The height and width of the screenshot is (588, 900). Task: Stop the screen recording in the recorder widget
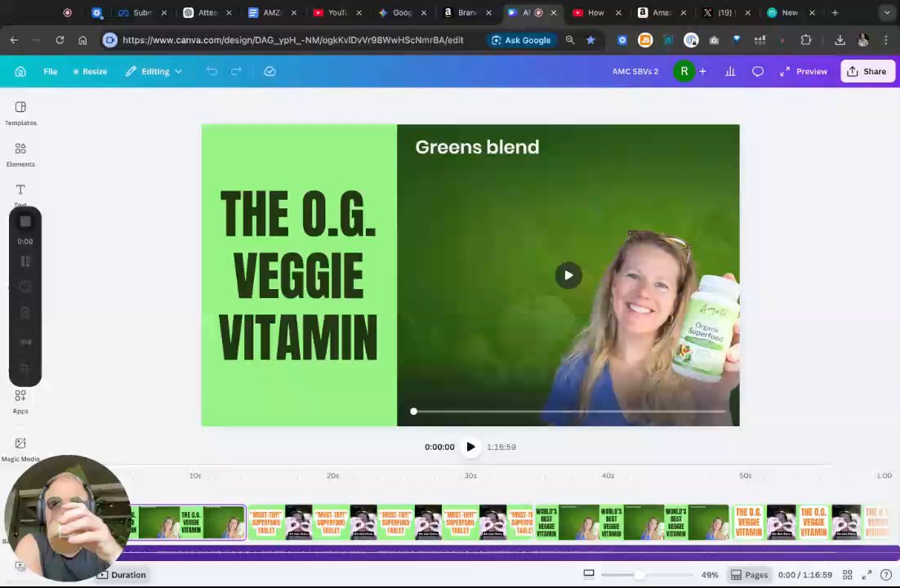[25, 221]
